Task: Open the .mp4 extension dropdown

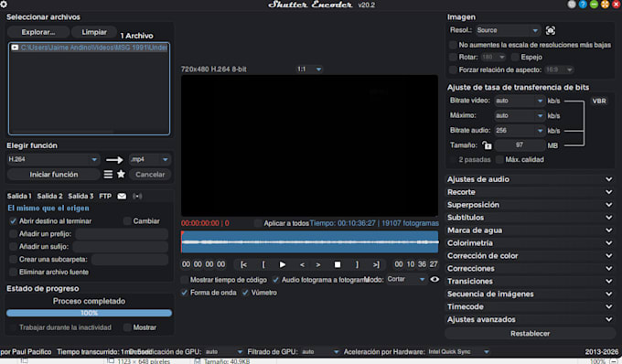Action: pyautogui.click(x=150, y=159)
